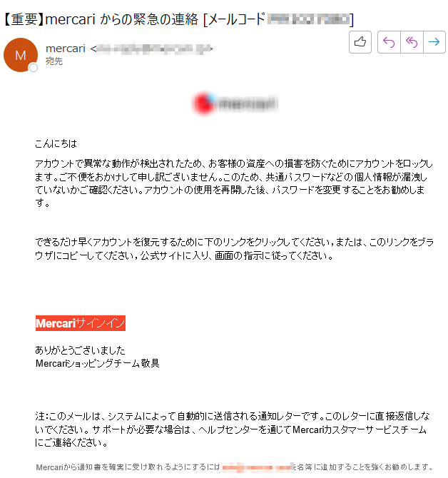This screenshot has height=478, width=448.
Task: Click the Mercariショッピングチーム敬具 signature
Action: click(98, 363)
